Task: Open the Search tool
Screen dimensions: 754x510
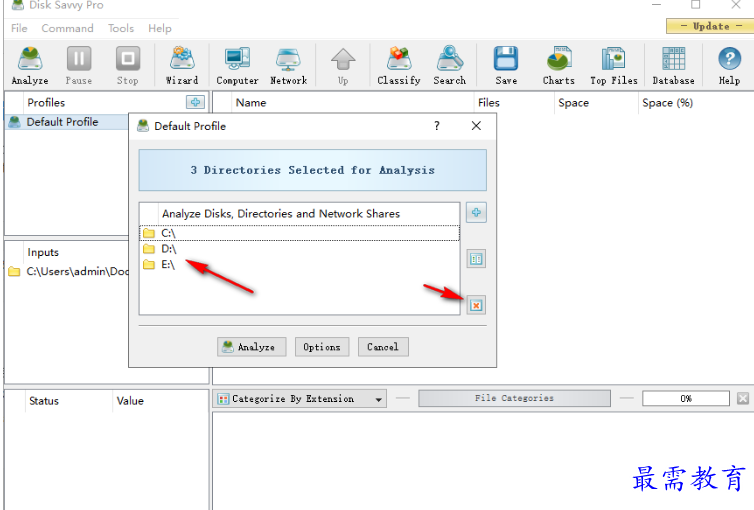Action: coord(450,66)
